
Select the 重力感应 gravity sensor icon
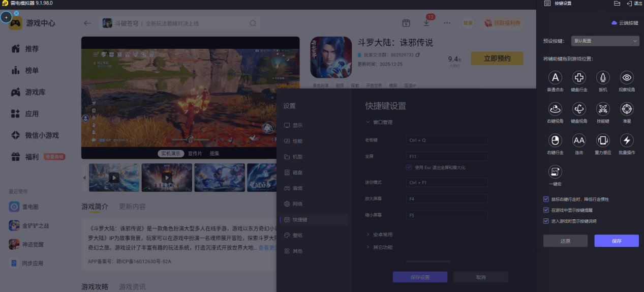click(603, 140)
